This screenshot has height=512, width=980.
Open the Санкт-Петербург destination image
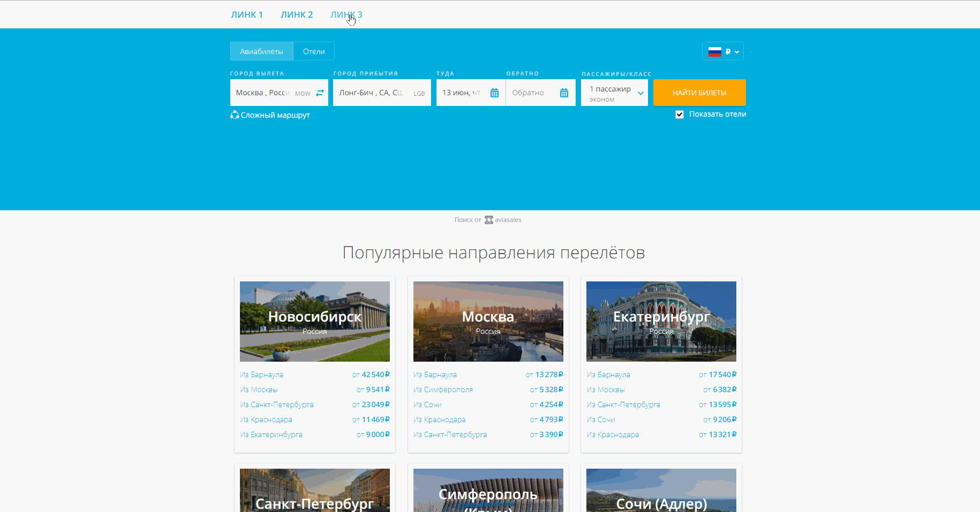click(x=315, y=490)
